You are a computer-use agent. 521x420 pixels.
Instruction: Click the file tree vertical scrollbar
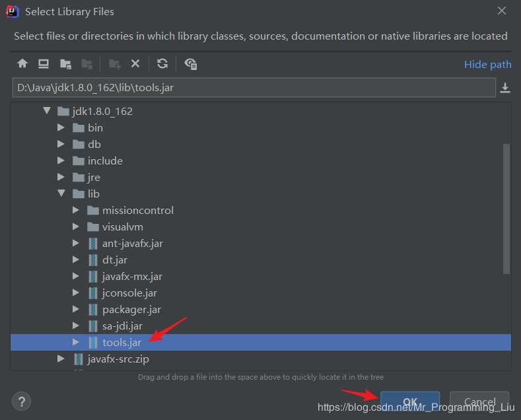(x=506, y=209)
